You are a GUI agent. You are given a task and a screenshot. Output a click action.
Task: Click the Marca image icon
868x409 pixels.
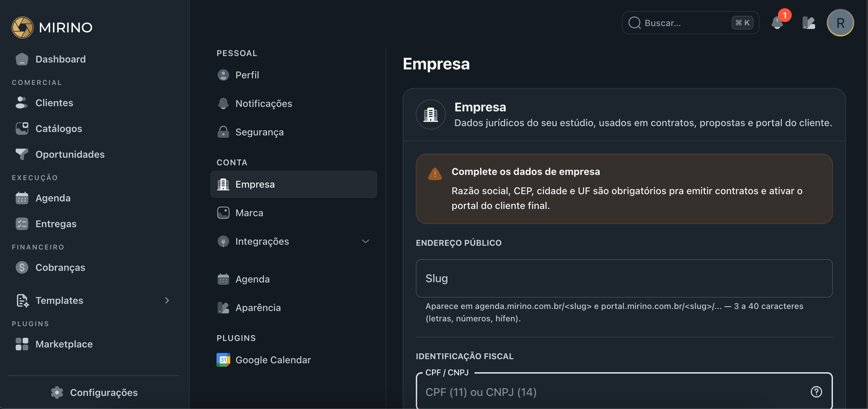[223, 213]
